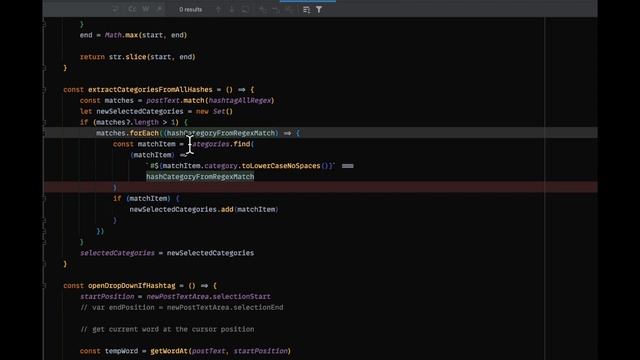640x360 pixels.
Task: Click 'return str.slice(start, end)' line
Action: (138, 57)
